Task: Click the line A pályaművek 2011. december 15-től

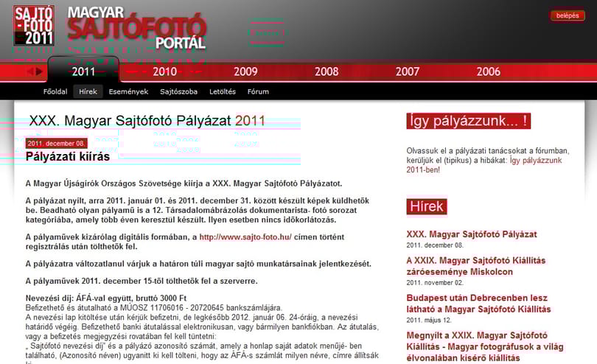Action: [142, 281]
